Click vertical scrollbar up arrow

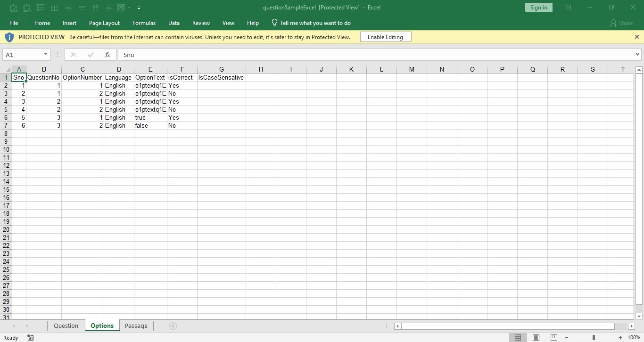tap(639, 70)
